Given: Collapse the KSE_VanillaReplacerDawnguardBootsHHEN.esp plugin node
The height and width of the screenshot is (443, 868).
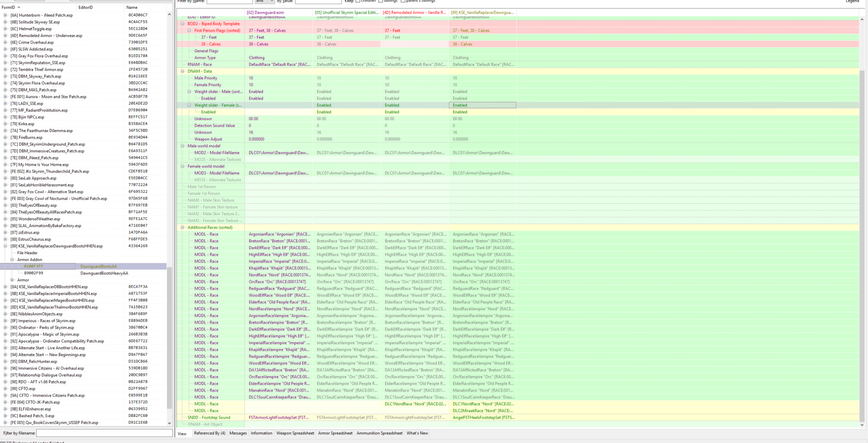Looking at the screenshot, I should [5, 246].
